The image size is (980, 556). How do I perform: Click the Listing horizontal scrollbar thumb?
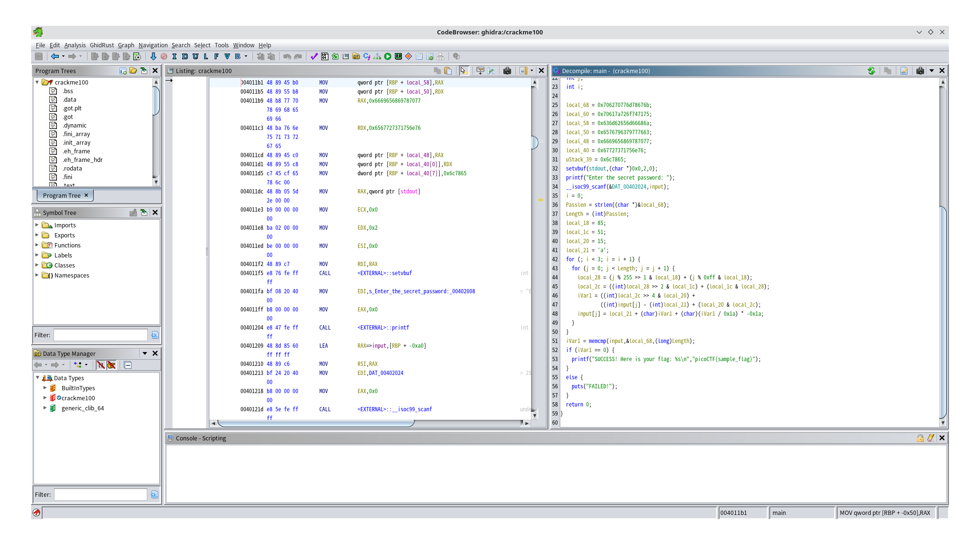pos(316,423)
